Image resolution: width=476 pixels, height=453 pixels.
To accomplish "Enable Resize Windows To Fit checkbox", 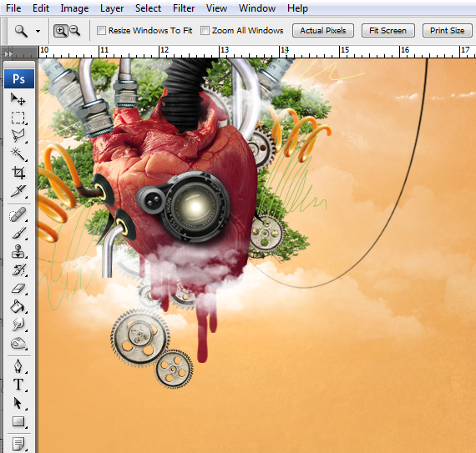I will coord(101,31).
